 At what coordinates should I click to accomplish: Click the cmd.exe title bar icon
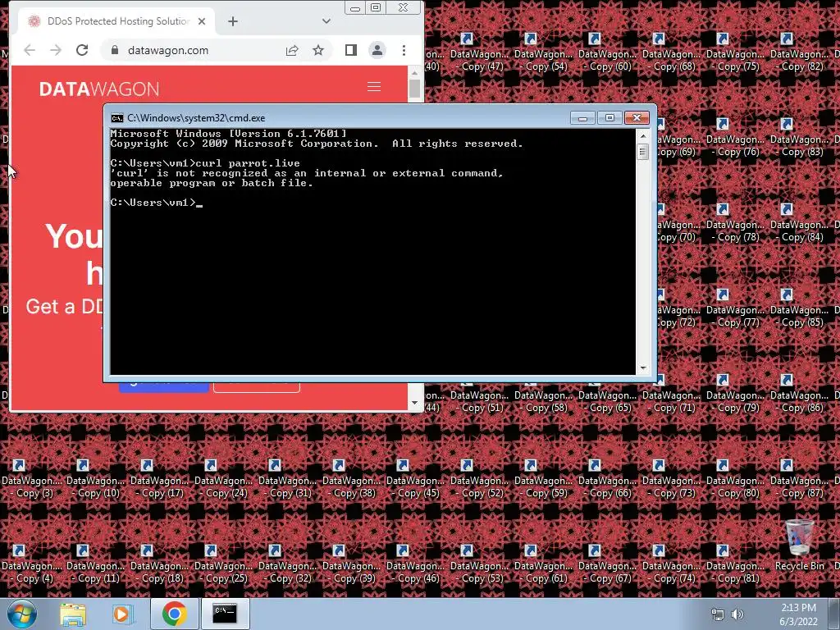(x=116, y=118)
